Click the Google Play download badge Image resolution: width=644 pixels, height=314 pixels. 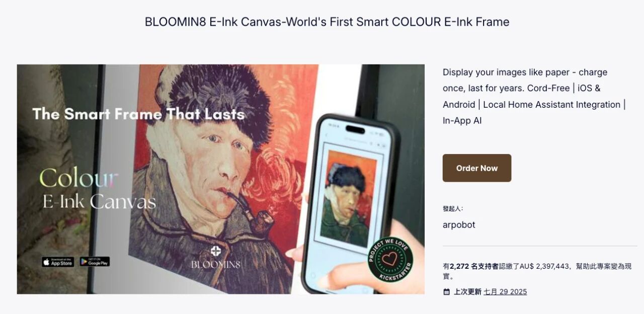point(95,262)
